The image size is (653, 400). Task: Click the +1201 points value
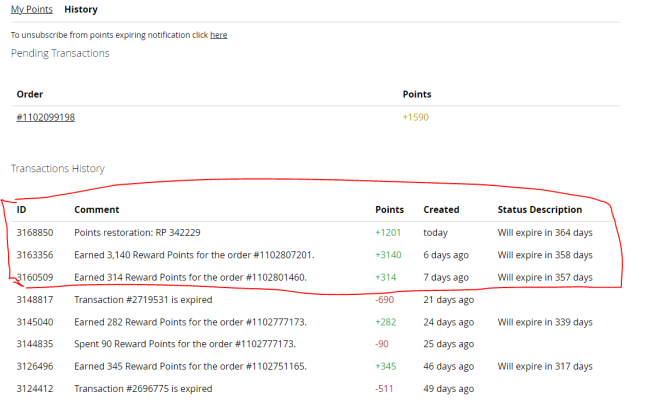point(388,232)
